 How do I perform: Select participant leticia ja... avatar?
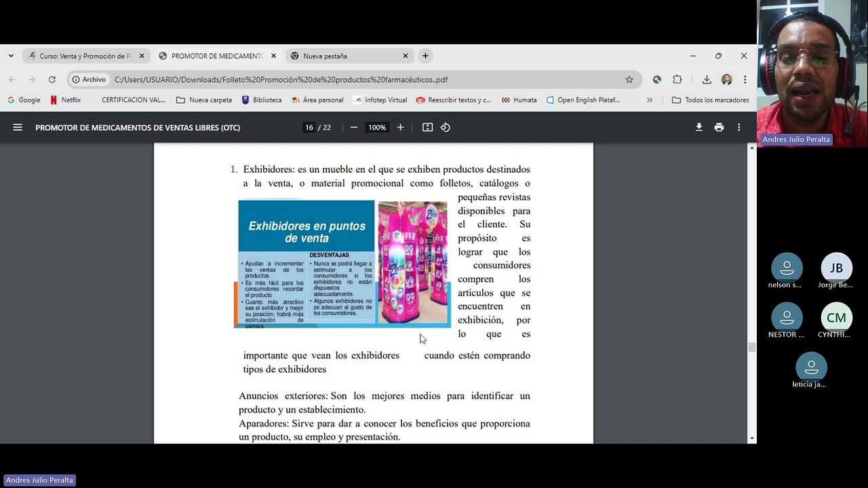point(810,367)
